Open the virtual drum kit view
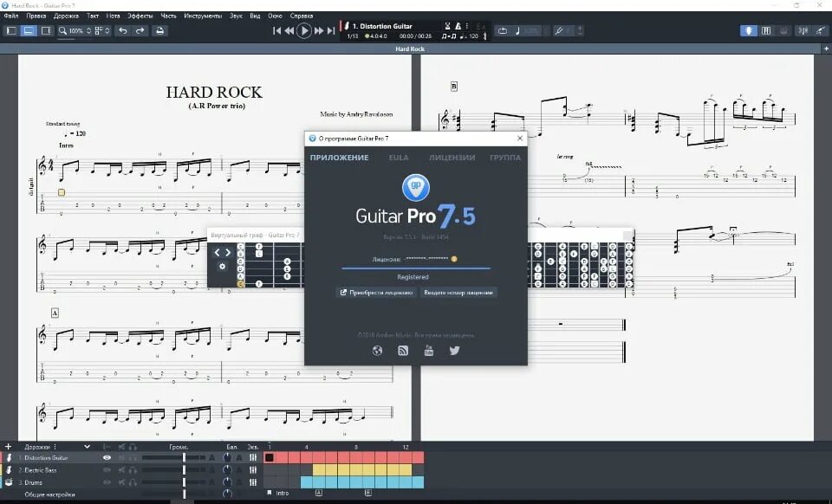This screenshot has height=504, width=832. click(x=783, y=30)
